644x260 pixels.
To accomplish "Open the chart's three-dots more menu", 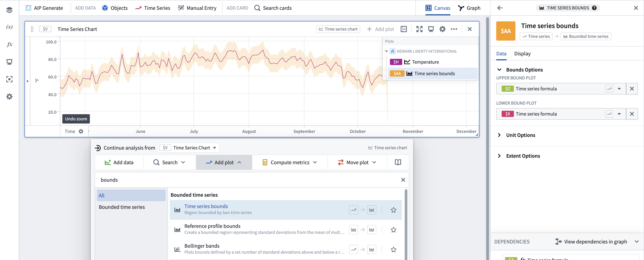I will point(454,29).
